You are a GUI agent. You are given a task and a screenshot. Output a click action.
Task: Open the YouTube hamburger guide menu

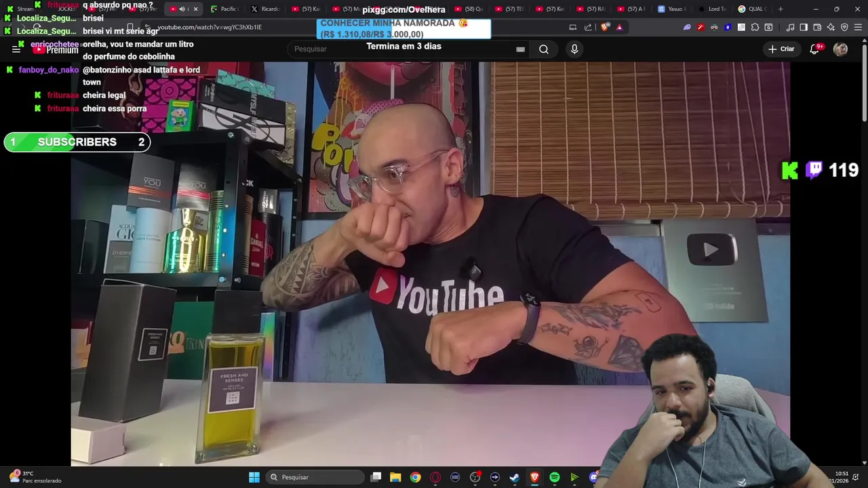click(16, 49)
